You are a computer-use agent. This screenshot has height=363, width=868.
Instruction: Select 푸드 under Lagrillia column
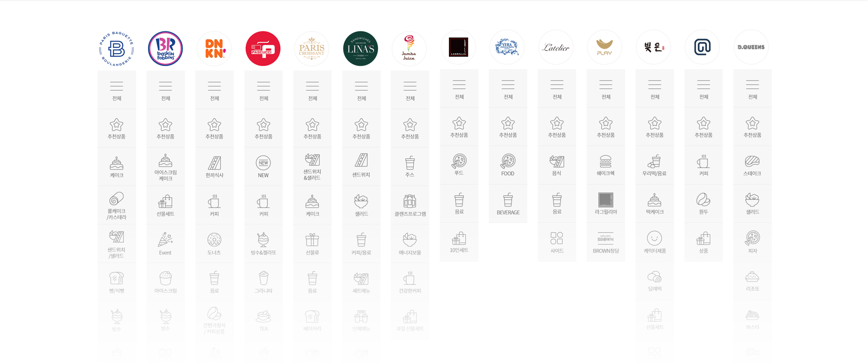pyautogui.click(x=459, y=165)
